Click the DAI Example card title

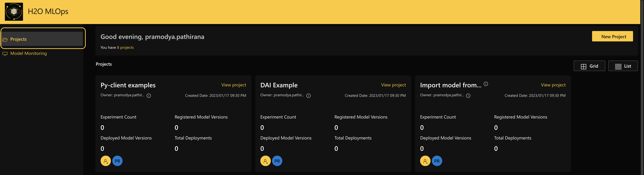click(279, 85)
